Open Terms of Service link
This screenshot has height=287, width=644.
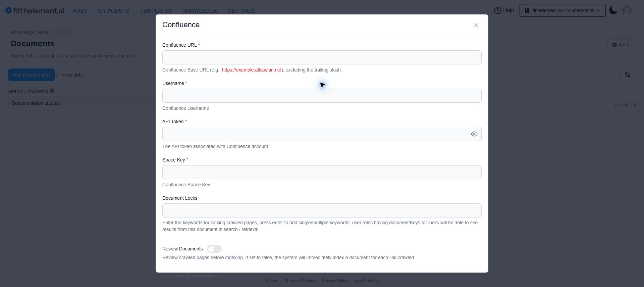coord(300,281)
